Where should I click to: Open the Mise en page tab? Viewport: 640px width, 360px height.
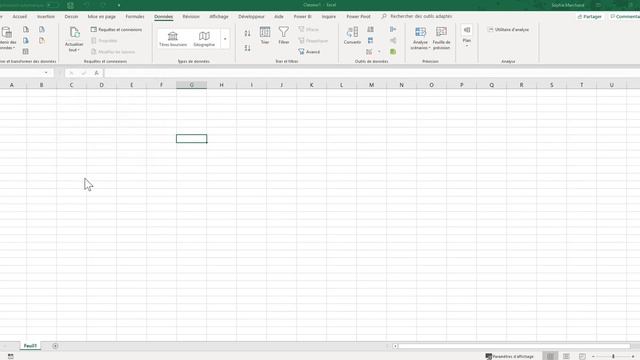102,17
